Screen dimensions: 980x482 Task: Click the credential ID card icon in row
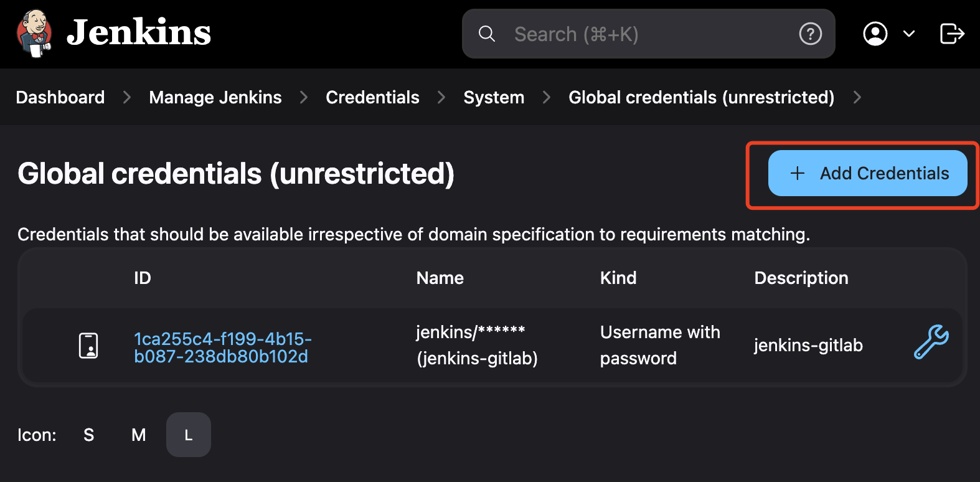point(88,346)
